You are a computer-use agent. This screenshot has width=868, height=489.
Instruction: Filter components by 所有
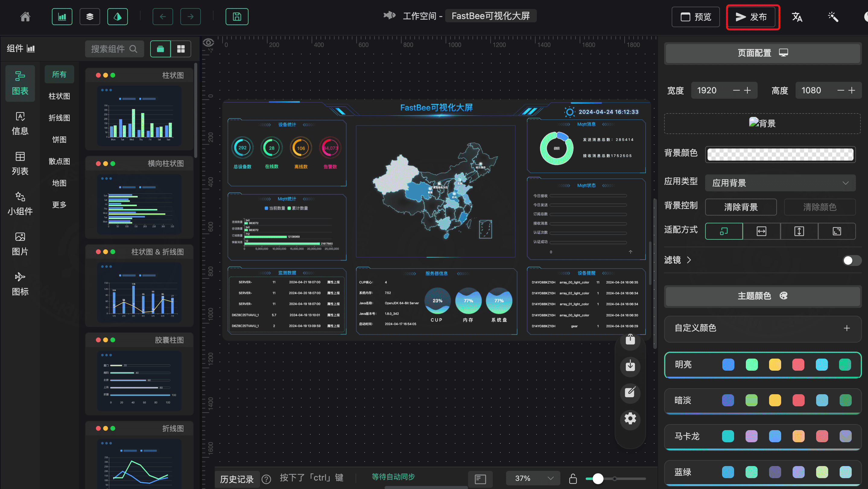(x=59, y=74)
